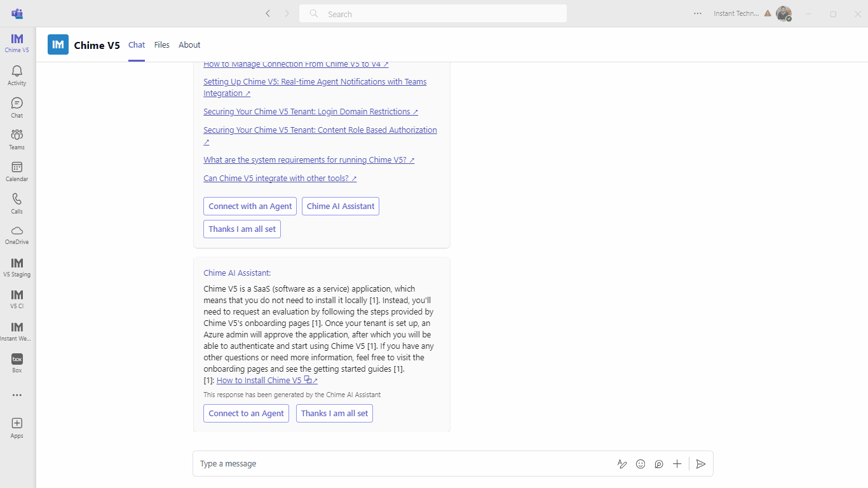Image resolution: width=868 pixels, height=488 pixels.
Task: Click Thanks I am all set in first card
Action: coord(242,229)
